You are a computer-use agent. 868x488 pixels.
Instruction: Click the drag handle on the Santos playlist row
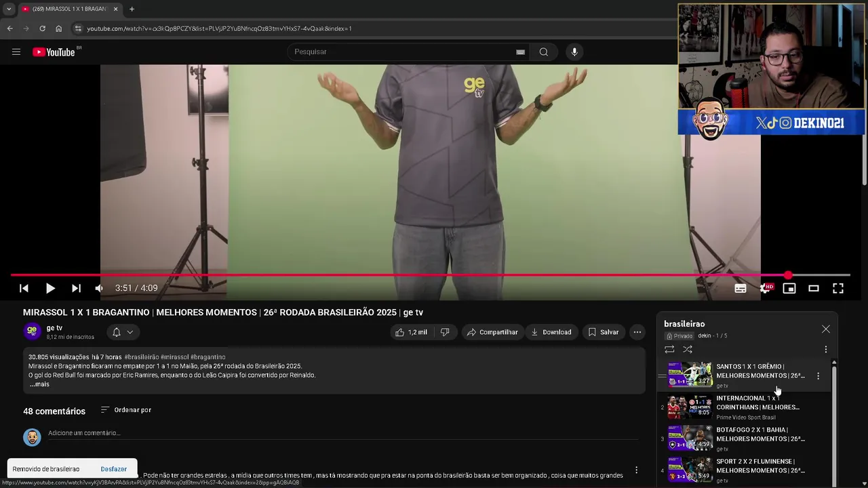point(663,376)
